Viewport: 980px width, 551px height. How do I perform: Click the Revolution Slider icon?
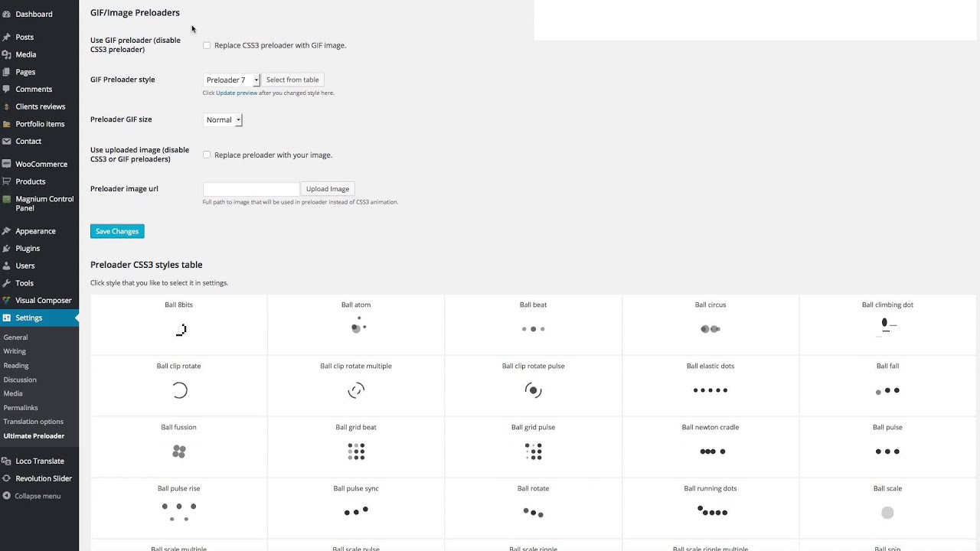coord(6,478)
